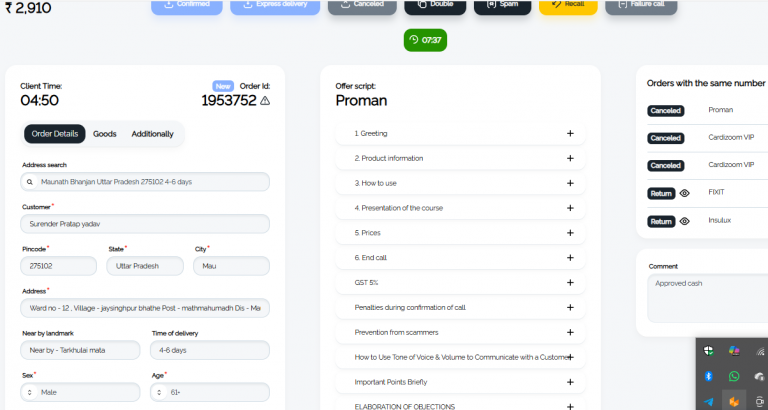Switch to the Order Details tab
Image resolution: width=768 pixels, height=410 pixels.
click(x=55, y=134)
